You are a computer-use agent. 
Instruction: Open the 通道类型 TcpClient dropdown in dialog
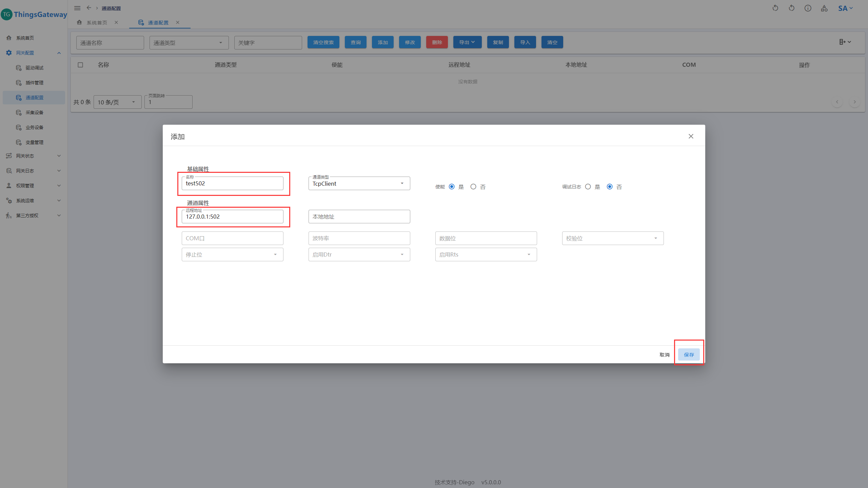(359, 184)
